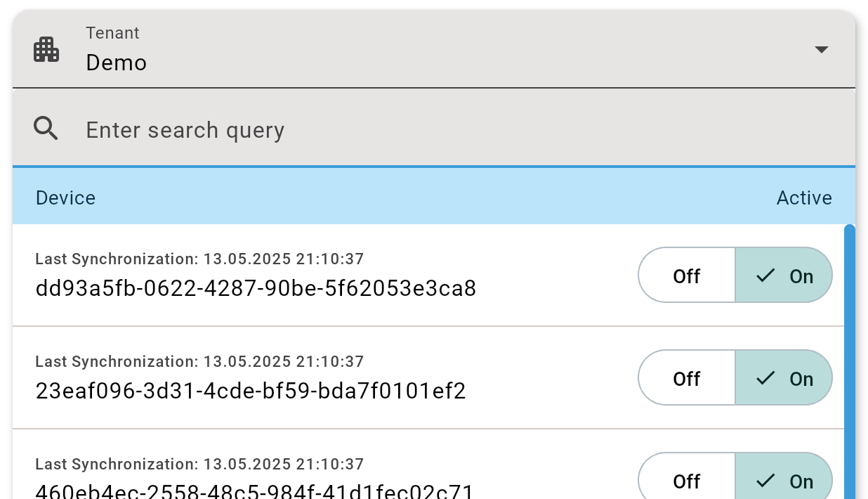868x499 pixels.
Task: Select device row starting with 460eb4ec
Action: coord(254,491)
